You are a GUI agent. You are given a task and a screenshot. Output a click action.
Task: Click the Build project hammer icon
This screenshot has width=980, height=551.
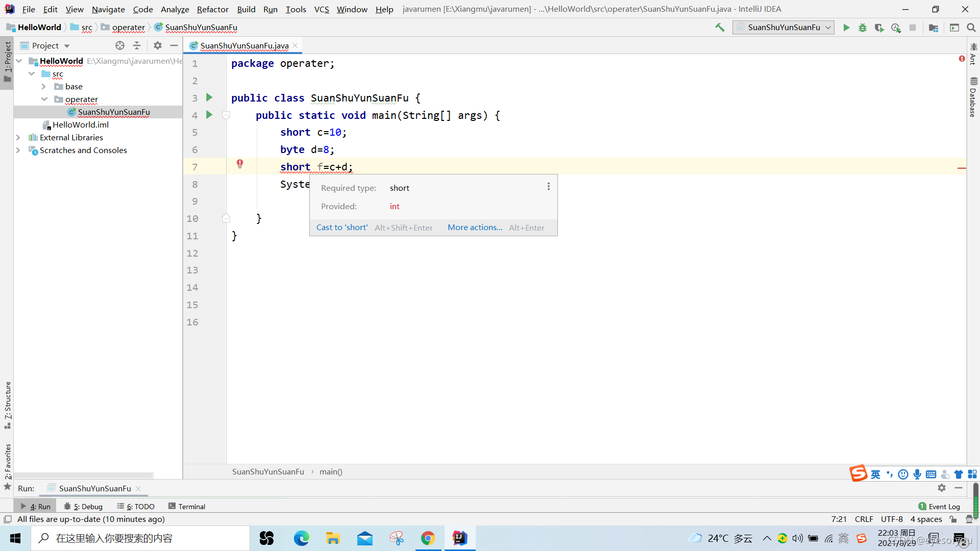(x=720, y=28)
